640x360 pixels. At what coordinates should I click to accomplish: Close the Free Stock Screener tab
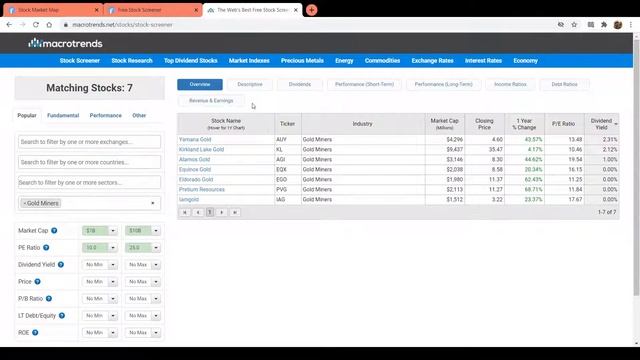click(x=196, y=10)
